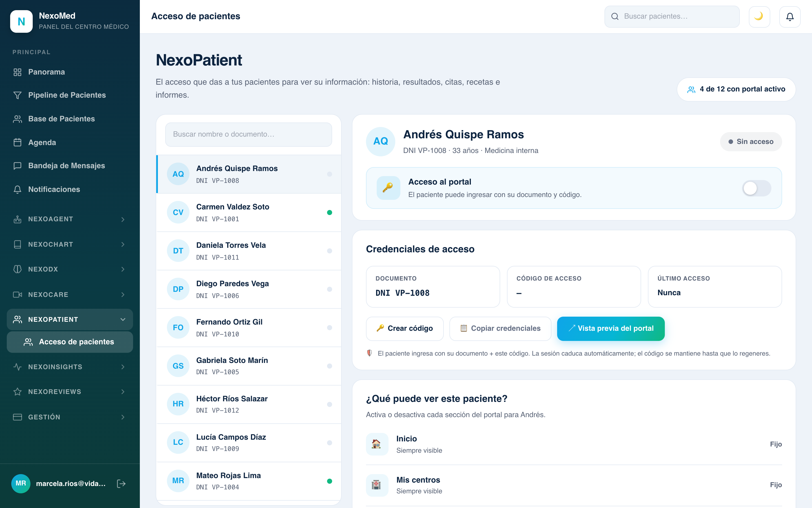Expand the NEXOCHART section chevron

click(123, 244)
